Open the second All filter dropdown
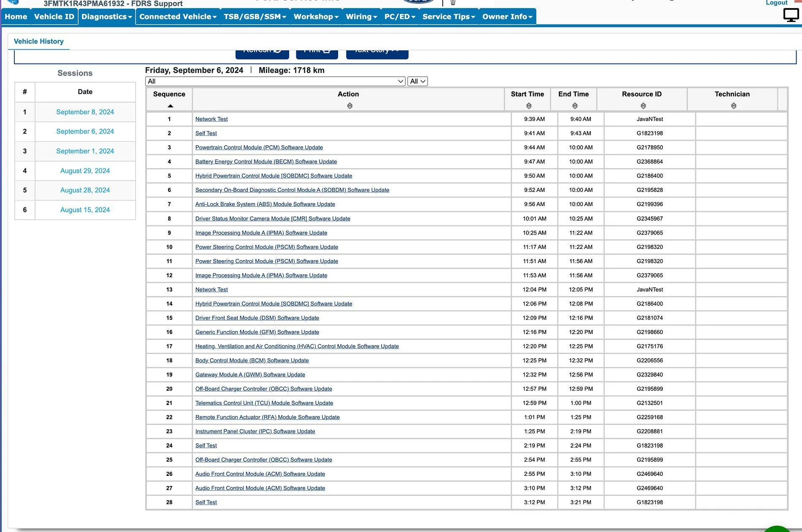The image size is (802, 532). (x=417, y=81)
